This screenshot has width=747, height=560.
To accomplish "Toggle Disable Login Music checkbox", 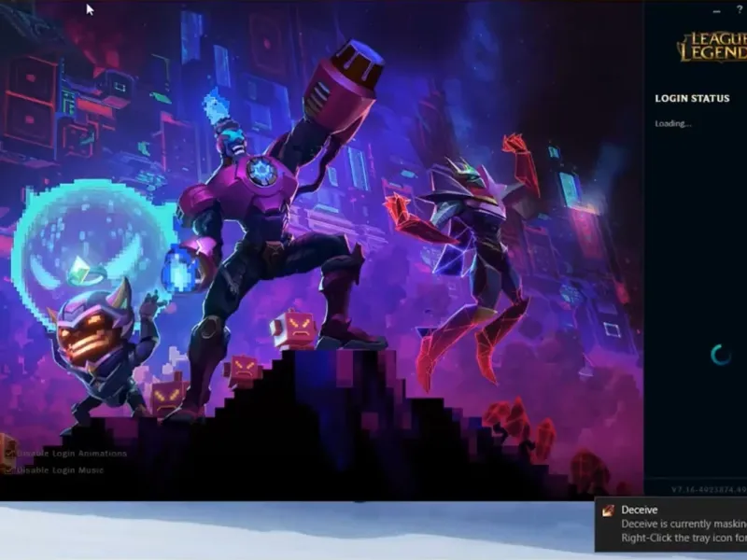I will (10, 470).
